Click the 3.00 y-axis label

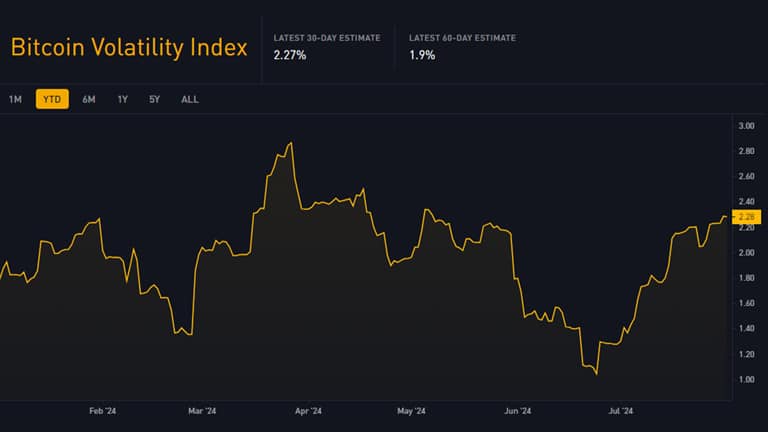click(746, 126)
